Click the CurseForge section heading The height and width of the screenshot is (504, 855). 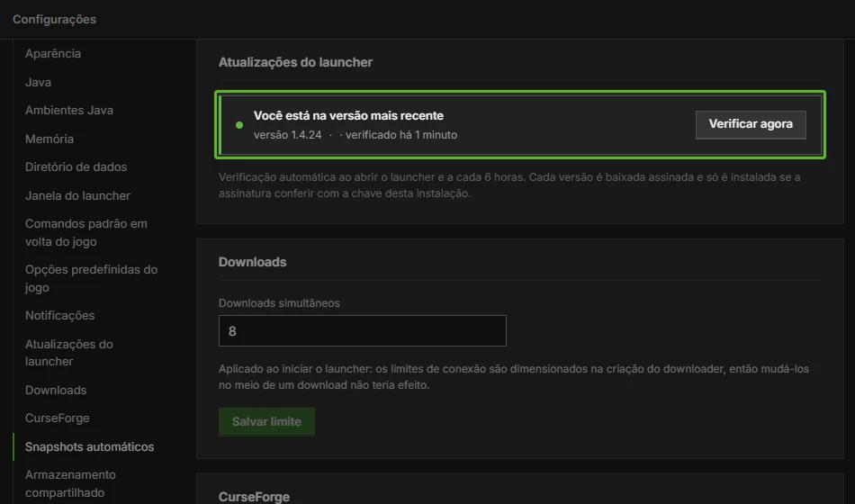click(x=254, y=497)
